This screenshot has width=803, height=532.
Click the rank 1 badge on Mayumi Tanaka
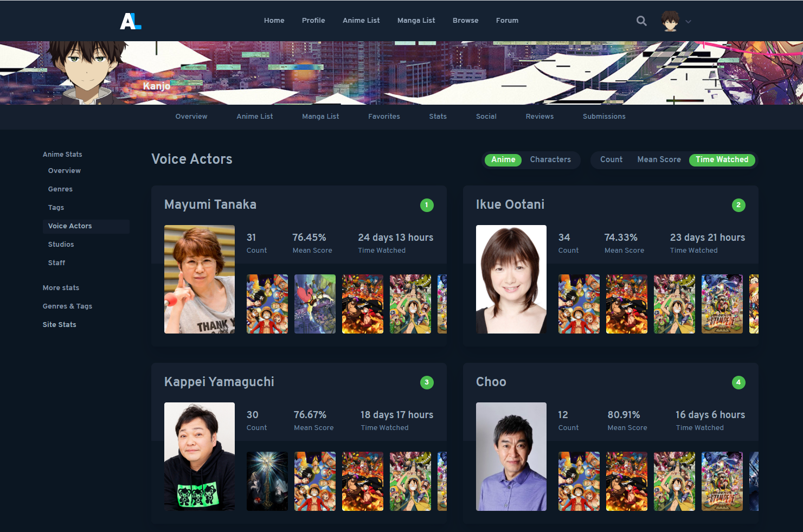(427, 205)
